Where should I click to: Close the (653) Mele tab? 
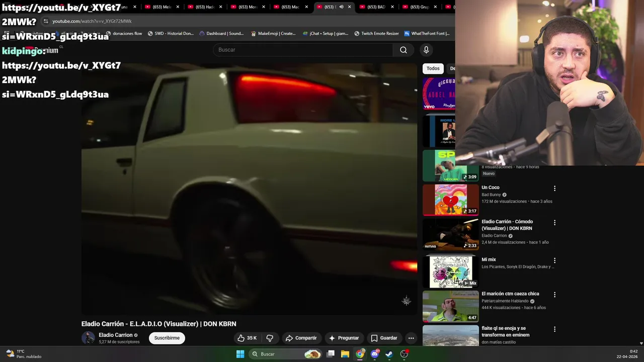click(178, 7)
